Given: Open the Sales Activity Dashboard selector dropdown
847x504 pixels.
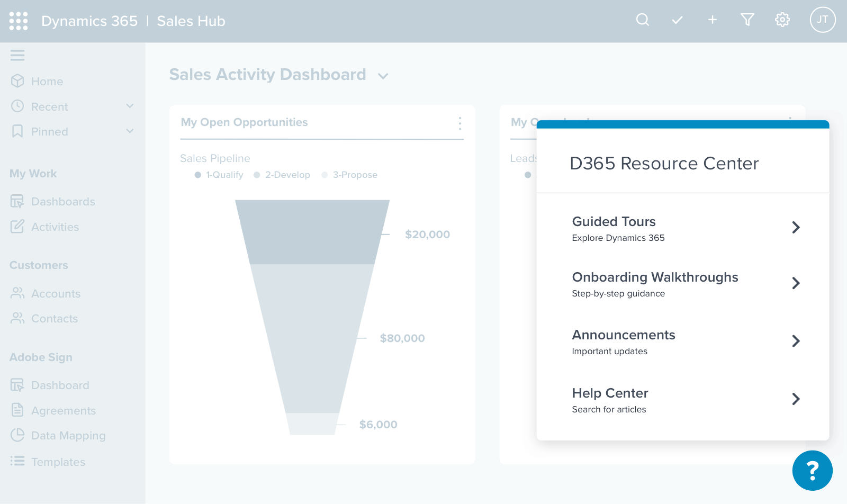Looking at the screenshot, I should (383, 76).
